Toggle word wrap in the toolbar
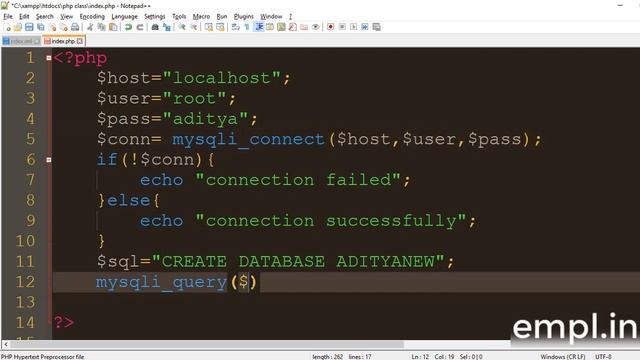This screenshot has width=640, height=360. (x=236, y=27)
